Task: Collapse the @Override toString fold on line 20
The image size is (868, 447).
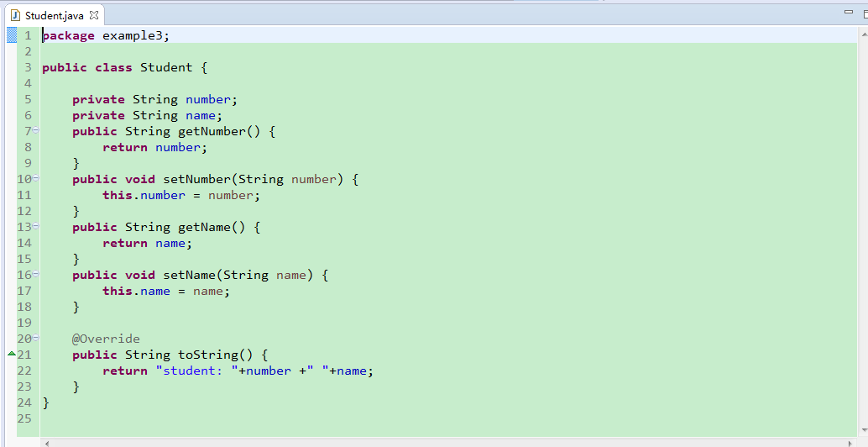Action: 36,337
